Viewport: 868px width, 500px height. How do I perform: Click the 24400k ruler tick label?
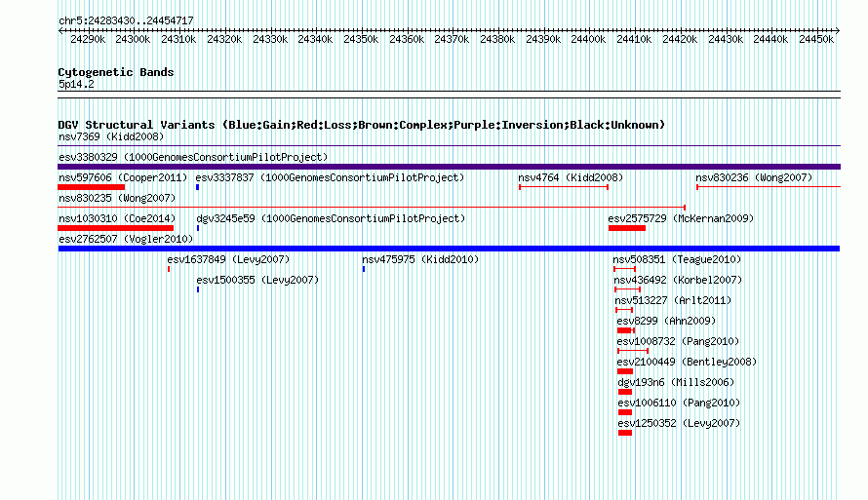coord(588,39)
